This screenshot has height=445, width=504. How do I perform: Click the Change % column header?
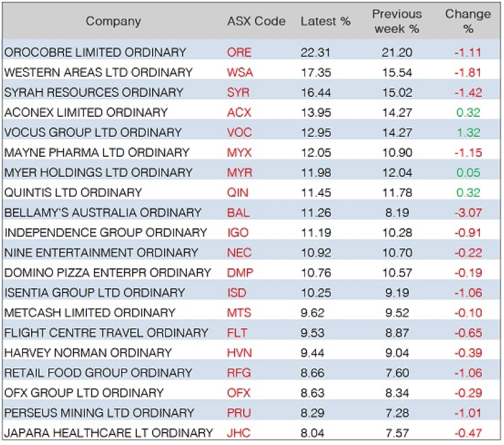[x=468, y=21]
